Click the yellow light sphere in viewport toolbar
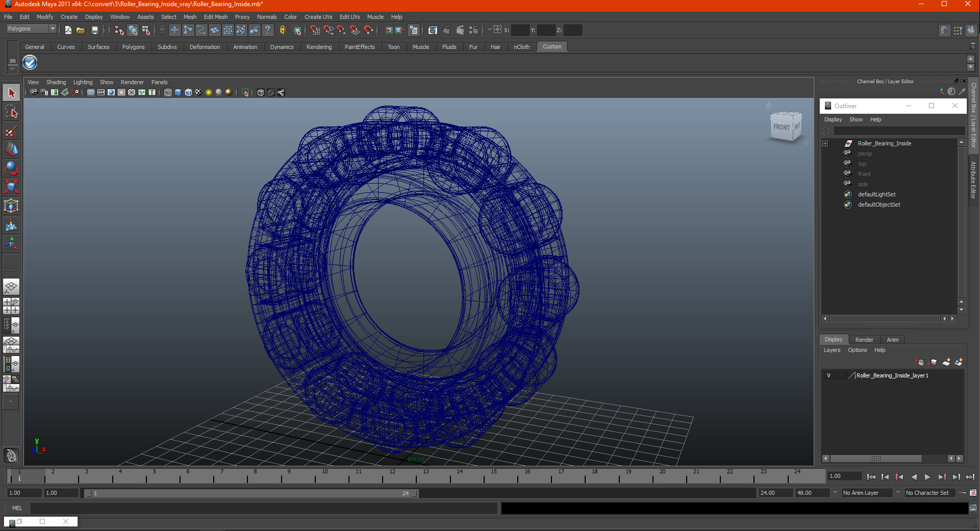This screenshot has width=980, height=531. click(209, 92)
